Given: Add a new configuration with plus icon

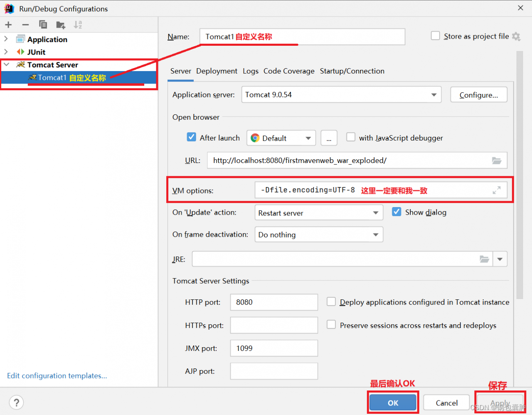Looking at the screenshot, I should 8,25.
